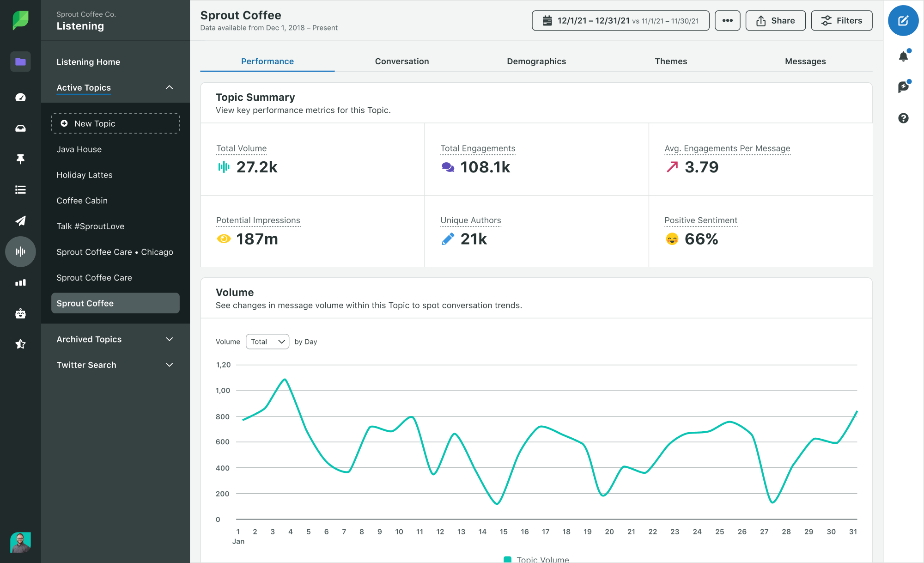Click the three-dot more options menu

(727, 21)
